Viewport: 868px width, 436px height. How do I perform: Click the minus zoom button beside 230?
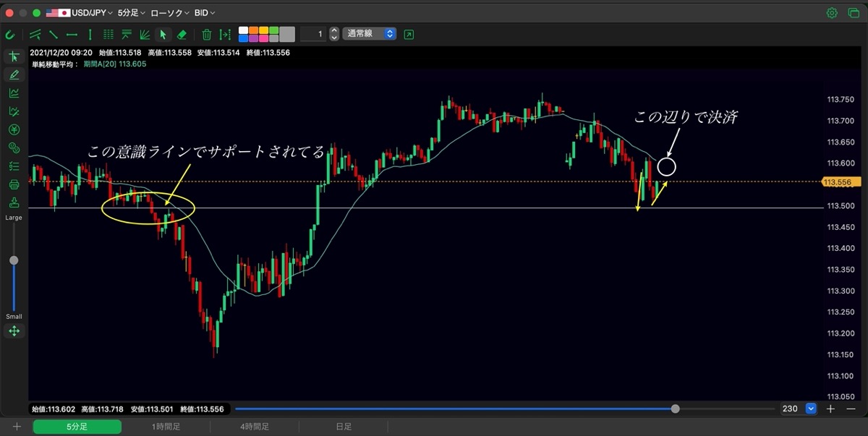(x=851, y=409)
